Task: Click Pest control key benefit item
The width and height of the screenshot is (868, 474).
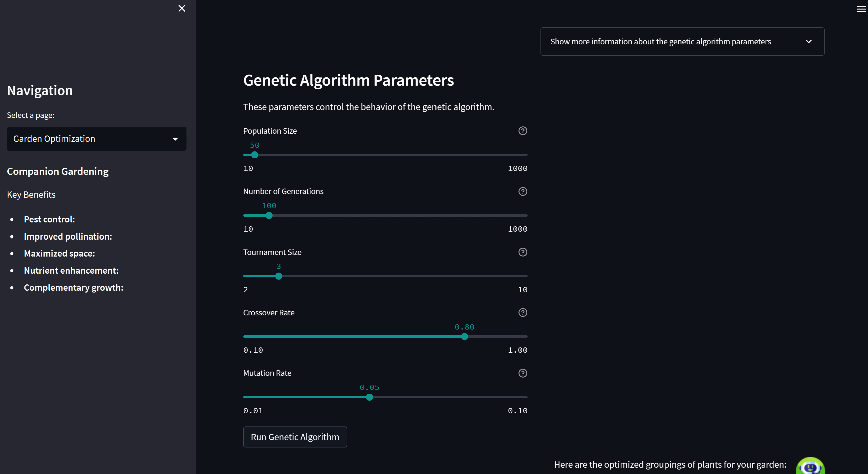Action: 49,219
